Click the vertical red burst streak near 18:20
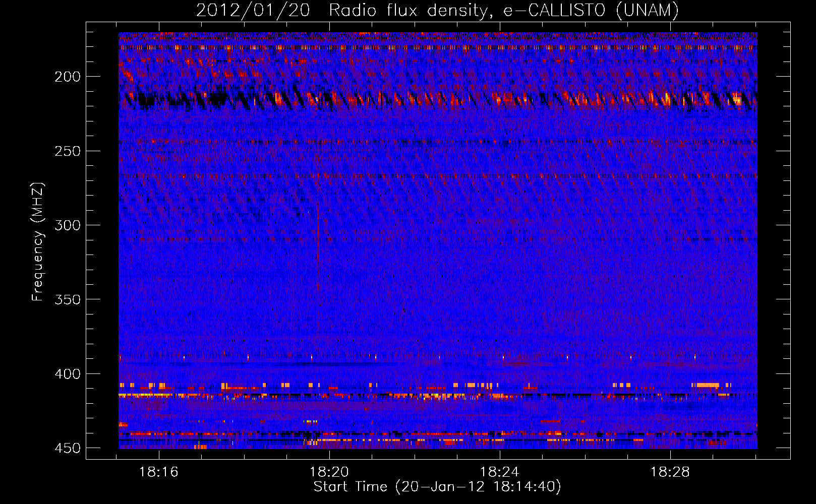The image size is (816, 504). coord(318,247)
